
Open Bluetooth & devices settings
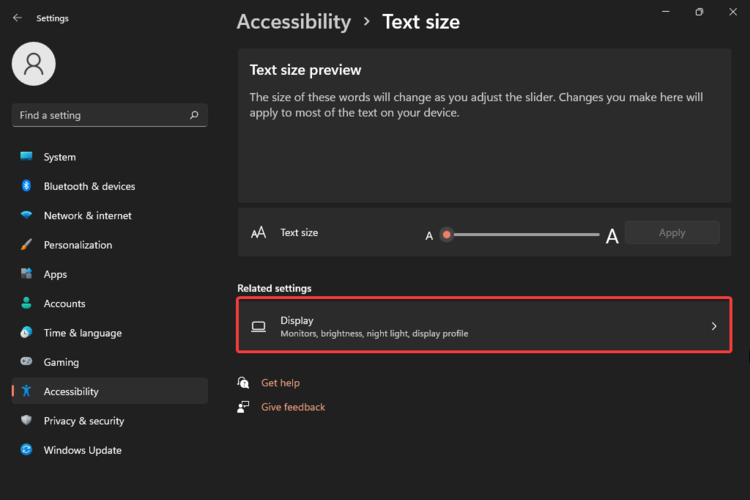coord(89,186)
